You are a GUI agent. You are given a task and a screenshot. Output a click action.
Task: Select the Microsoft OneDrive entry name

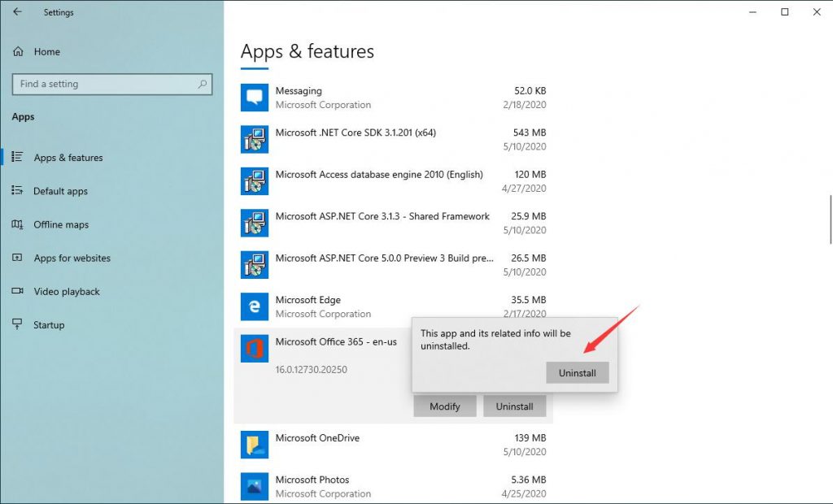tap(317, 437)
